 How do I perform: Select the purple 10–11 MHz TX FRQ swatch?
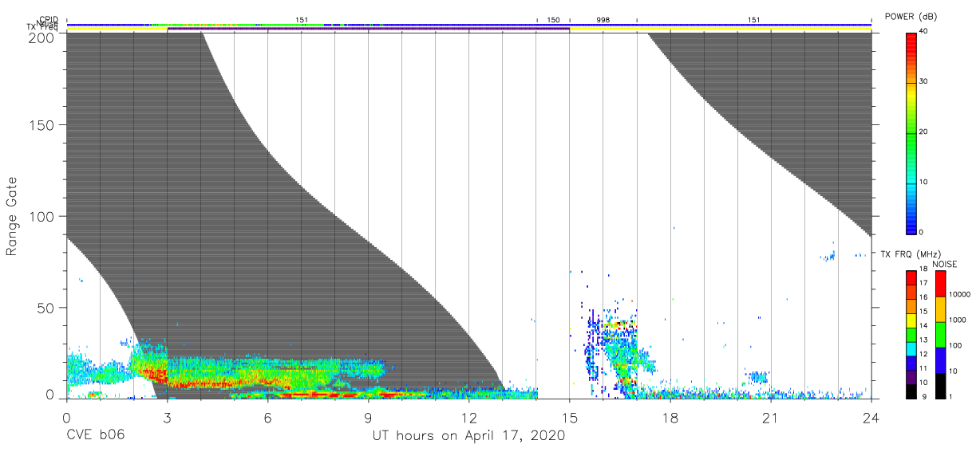coord(911,377)
